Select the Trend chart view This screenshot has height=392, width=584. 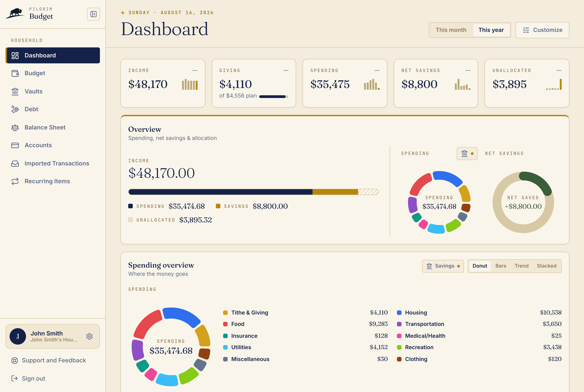pyautogui.click(x=521, y=266)
